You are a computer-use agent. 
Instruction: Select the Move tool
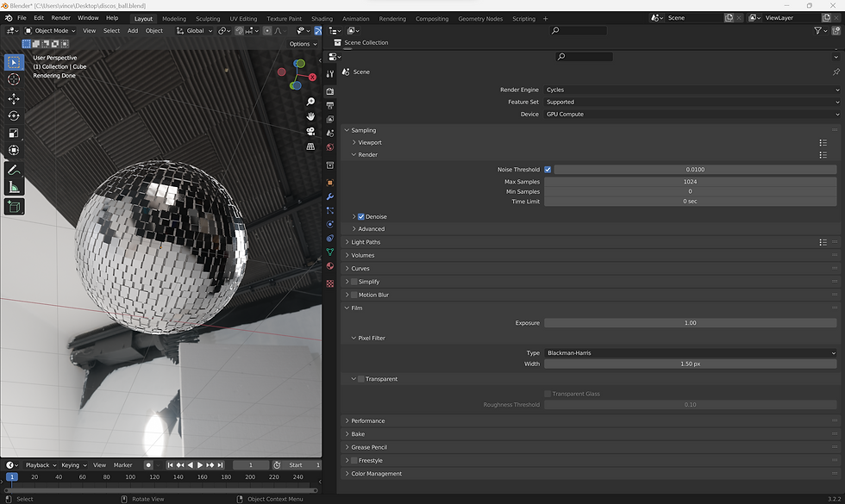point(14,98)
